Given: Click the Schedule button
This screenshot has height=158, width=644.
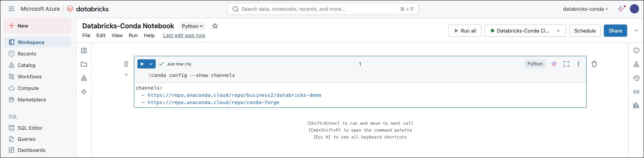Looking at the screenshot, I should click(585, 31).
